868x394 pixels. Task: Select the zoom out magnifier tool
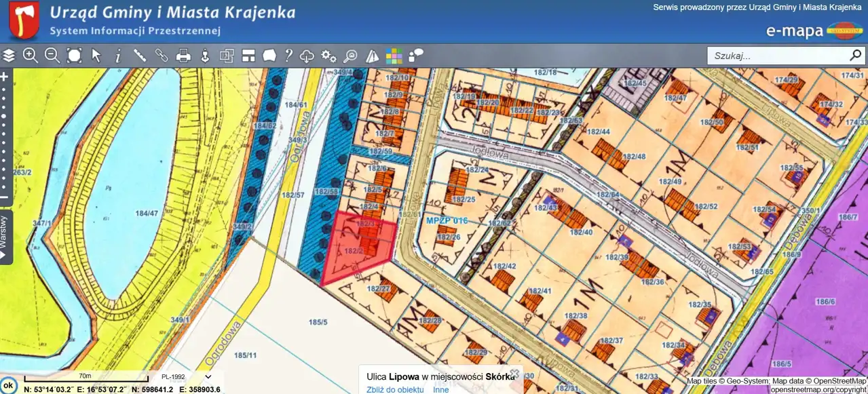52,56
